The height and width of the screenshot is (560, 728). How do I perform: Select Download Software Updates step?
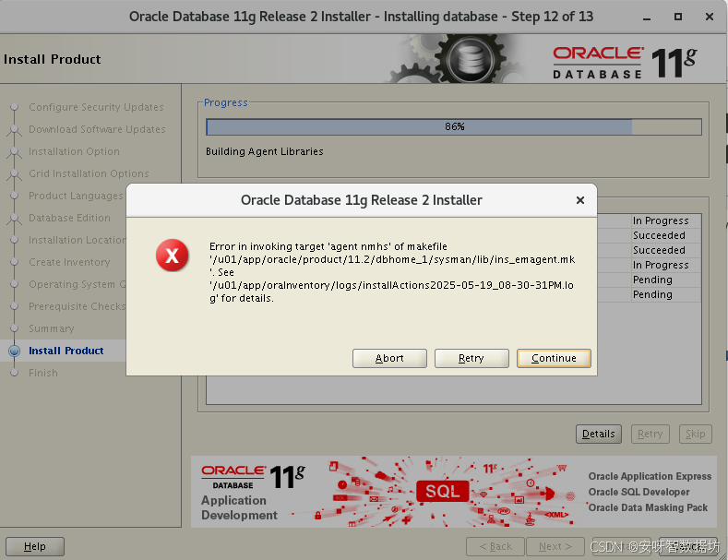(97, 129)
